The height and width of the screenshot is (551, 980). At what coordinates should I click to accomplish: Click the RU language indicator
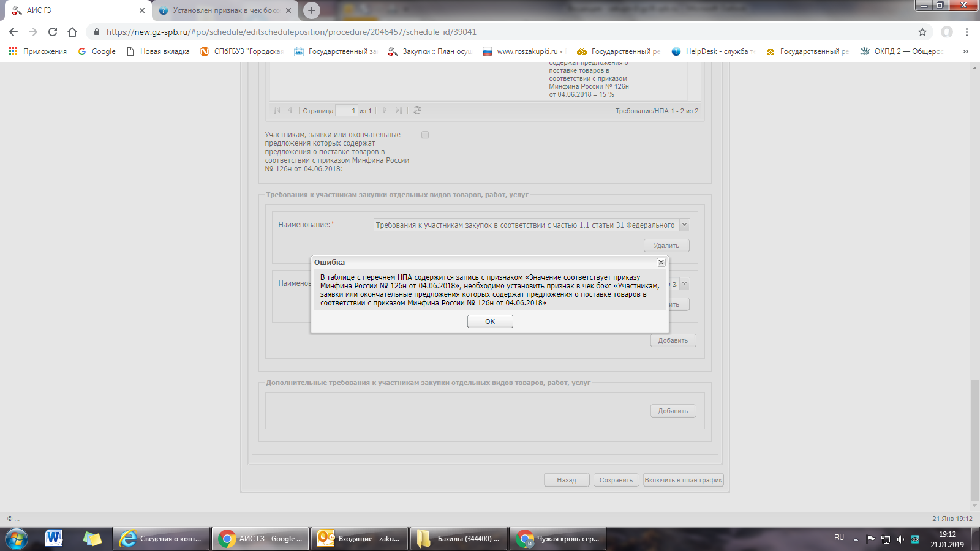pyautogui.click(x=839, y=538)
